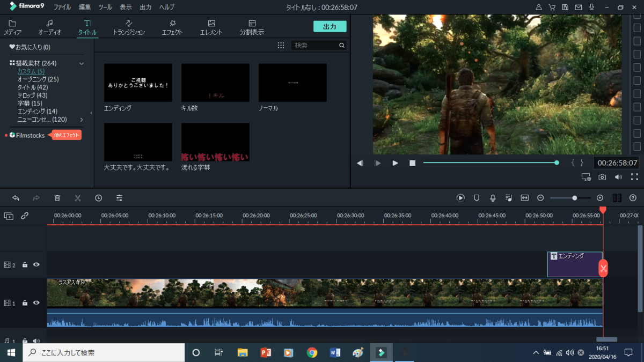Click the red X on the playhead
This screenshot has height=362, width=644.
[x=603, y=268]
